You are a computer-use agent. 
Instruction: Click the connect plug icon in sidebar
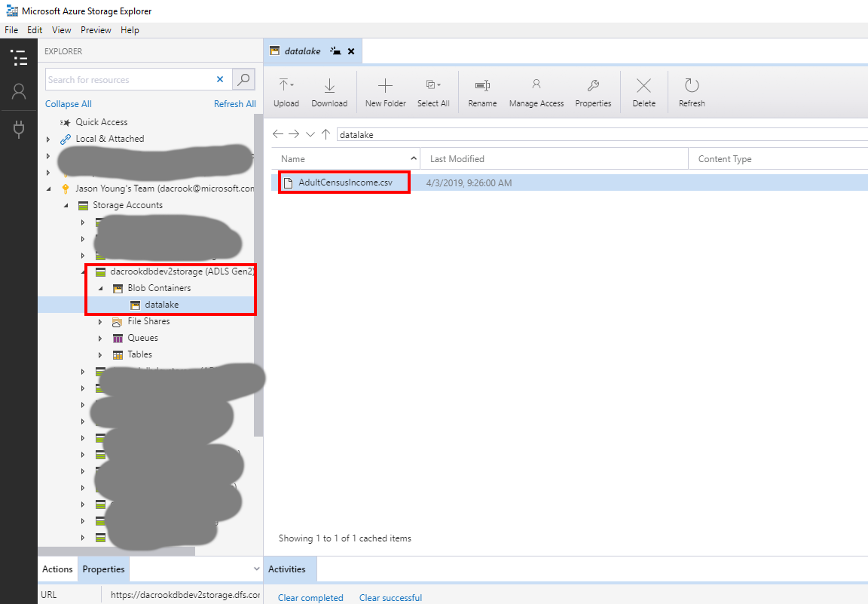click(19, 130)
